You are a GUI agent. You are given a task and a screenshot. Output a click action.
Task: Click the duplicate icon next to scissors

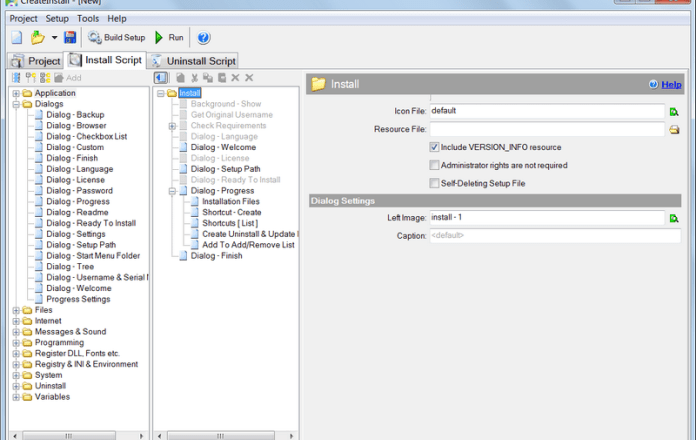(x=208, y=78)
